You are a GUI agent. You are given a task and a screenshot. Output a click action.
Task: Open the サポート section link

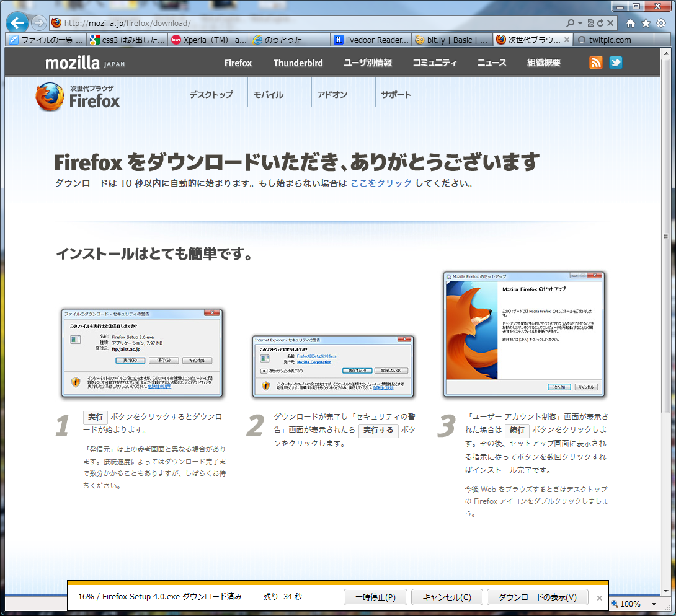(x=396, y=94)
